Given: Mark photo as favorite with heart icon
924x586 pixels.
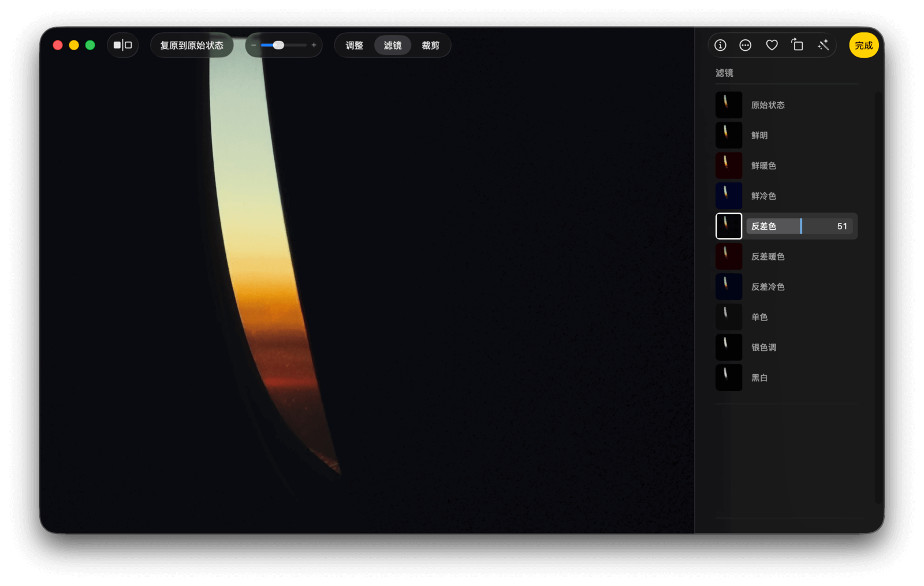Looking at the screenshot, I should tap(772, 45).
